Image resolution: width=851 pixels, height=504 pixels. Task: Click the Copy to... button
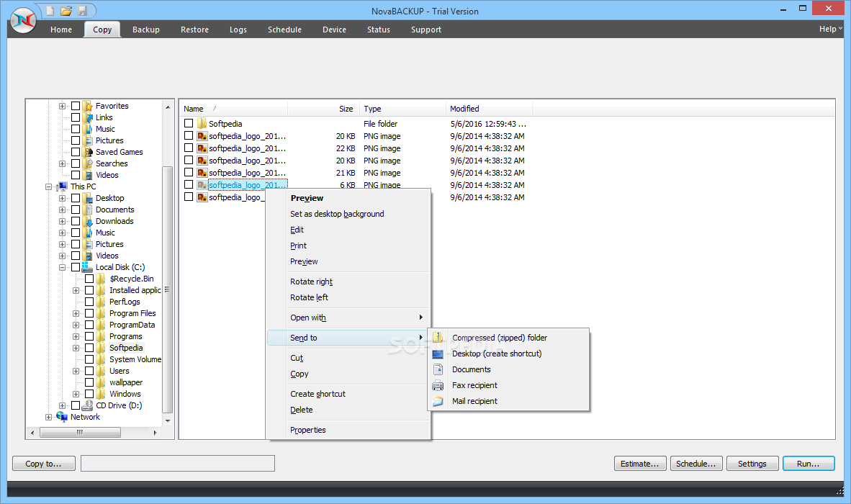43,463
